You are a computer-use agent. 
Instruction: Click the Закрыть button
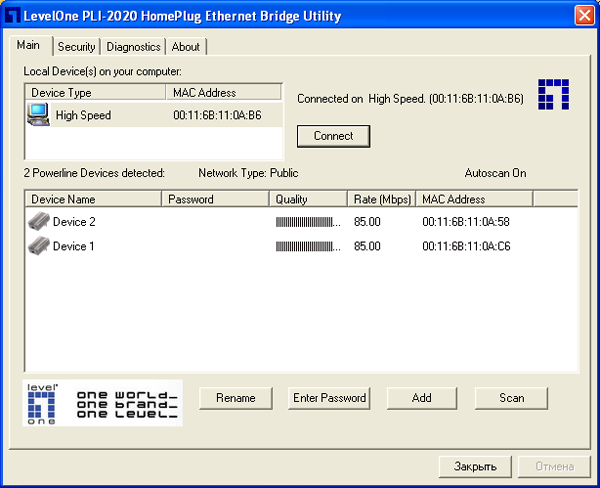[475, 467]
